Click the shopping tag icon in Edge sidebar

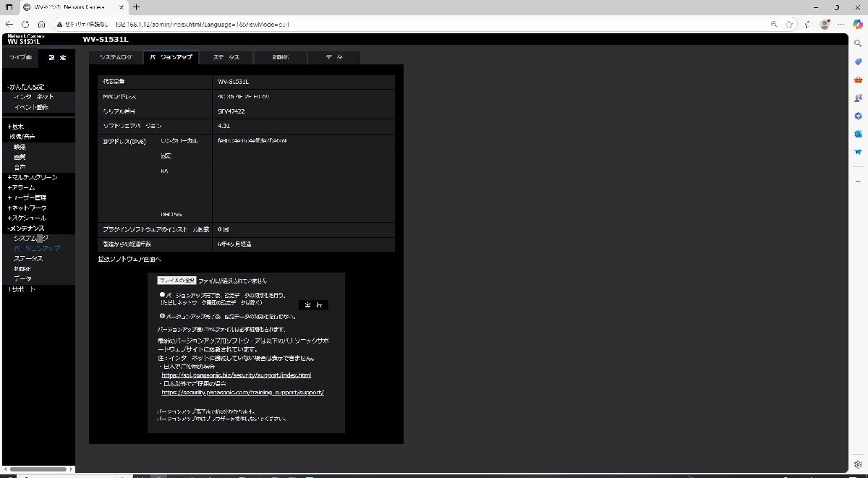pyautogui.click(x=858, y=61)
